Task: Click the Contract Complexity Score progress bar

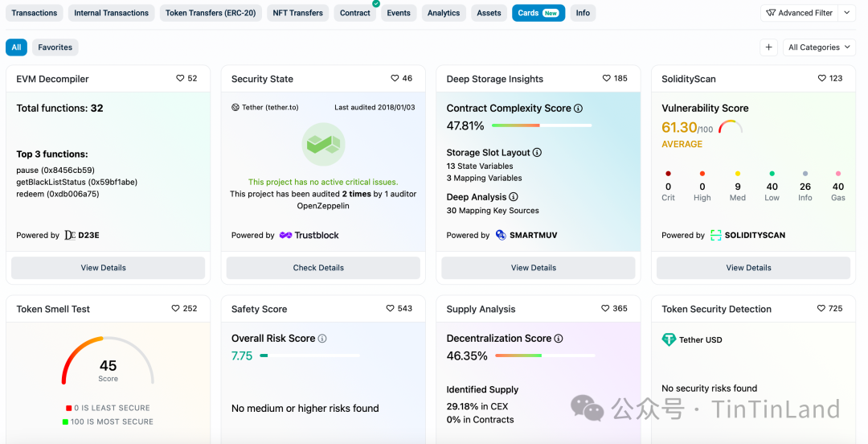Action: tap(541, 125)
